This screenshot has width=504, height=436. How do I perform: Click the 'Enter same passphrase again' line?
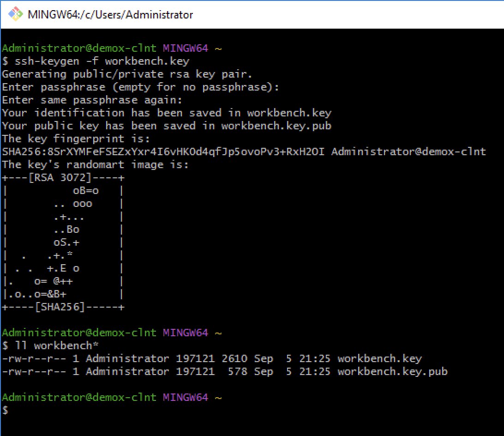coord(92,100)
